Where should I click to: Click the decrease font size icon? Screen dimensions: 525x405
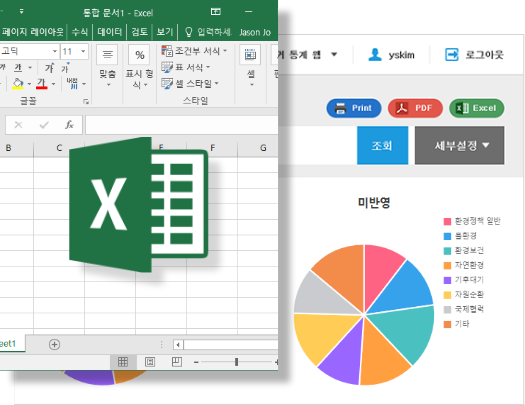point(65,68)
